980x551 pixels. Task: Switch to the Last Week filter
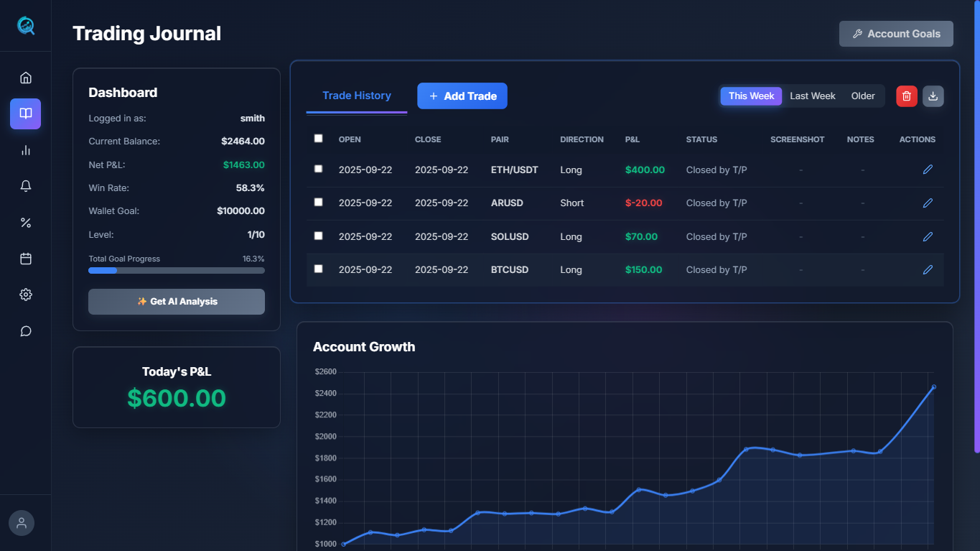point(813,96)
